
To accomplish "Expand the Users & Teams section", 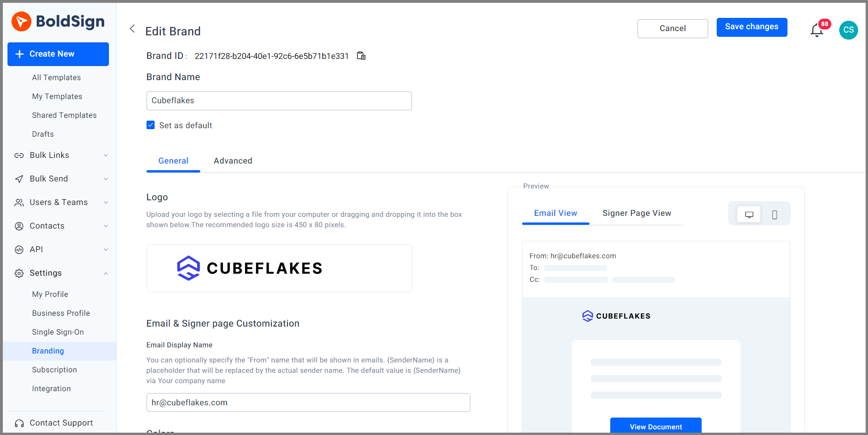I will coord(106,203).
